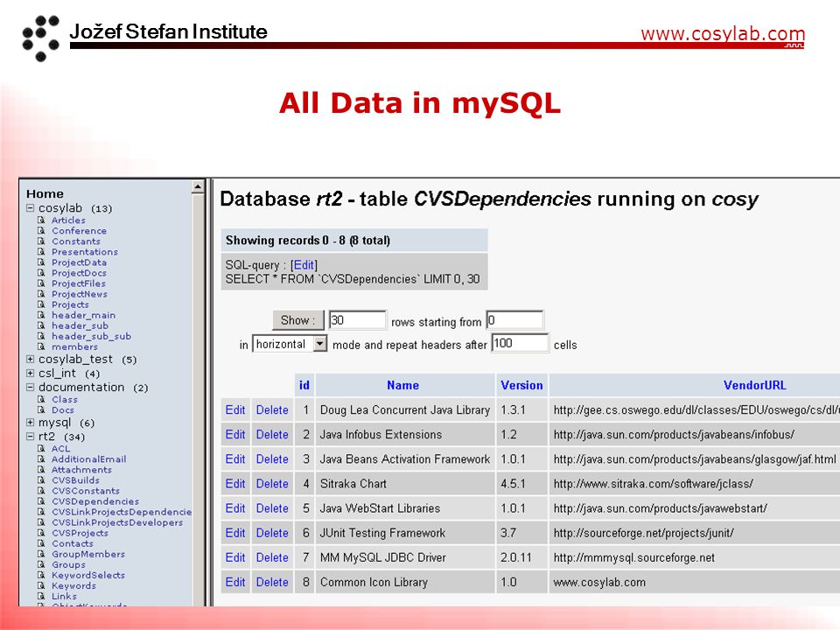Click the rows starting from input field
Screen dimensions: 840x630
pyautogui.click(x=514, y=320)
